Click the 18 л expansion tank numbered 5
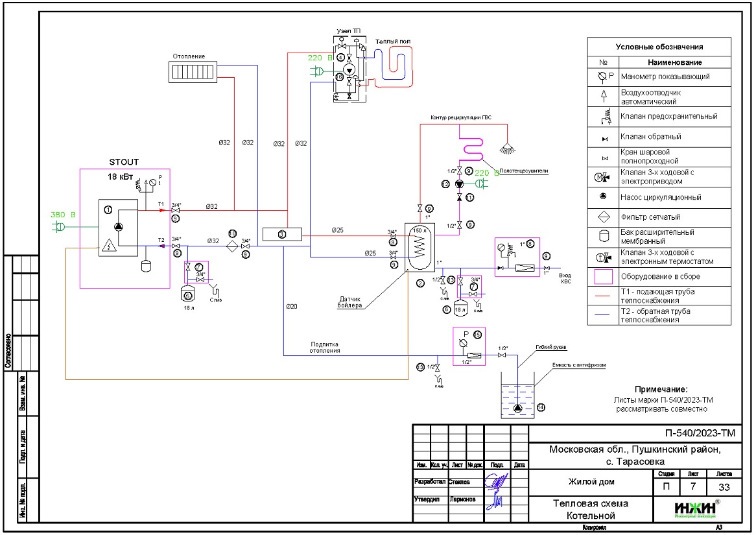This screenshot has height=535, width=756. pos(188,294)
